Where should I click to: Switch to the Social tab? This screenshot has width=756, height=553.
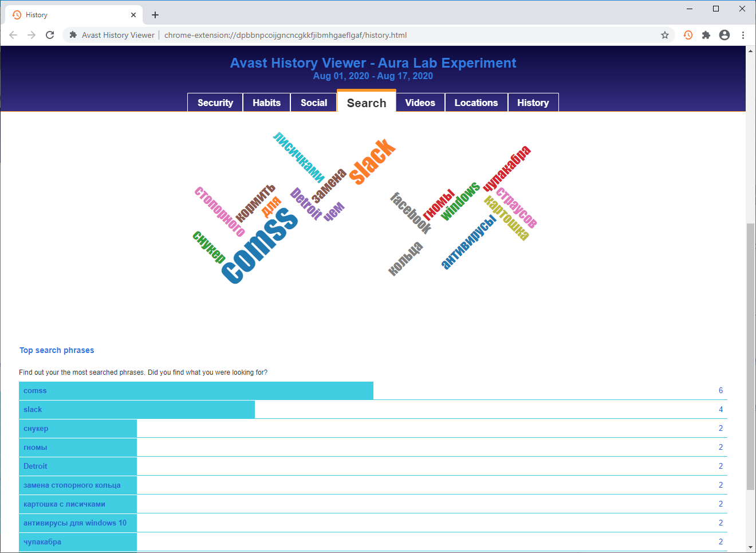point(314,103)
